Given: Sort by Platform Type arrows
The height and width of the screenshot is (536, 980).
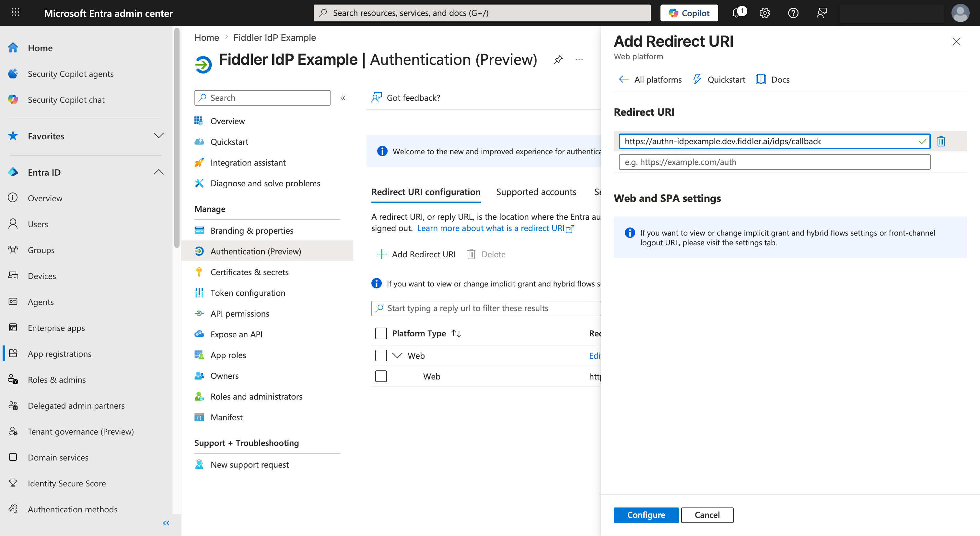Looking at the screenshot, I should [456, 333].
